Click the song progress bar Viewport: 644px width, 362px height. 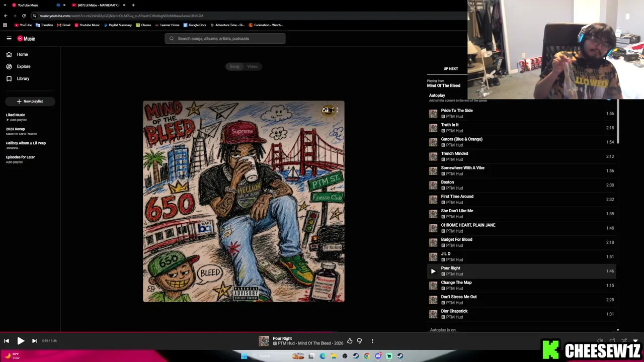322,332
